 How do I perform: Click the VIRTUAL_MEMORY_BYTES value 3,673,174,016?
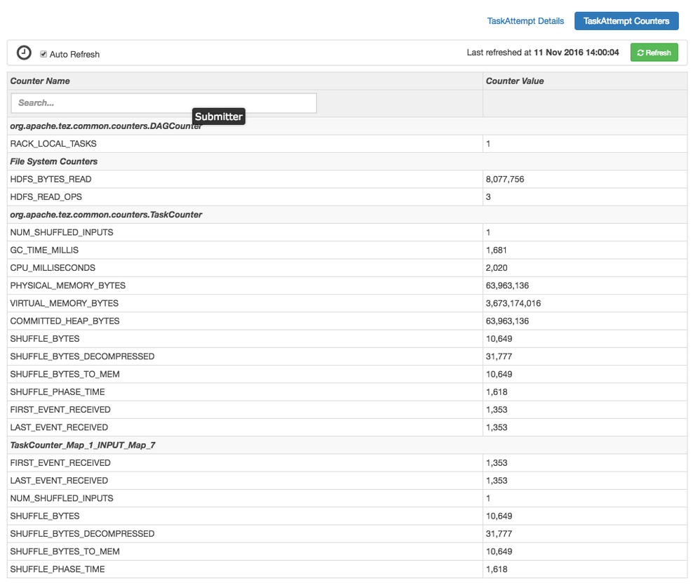(x=513, y=303)
